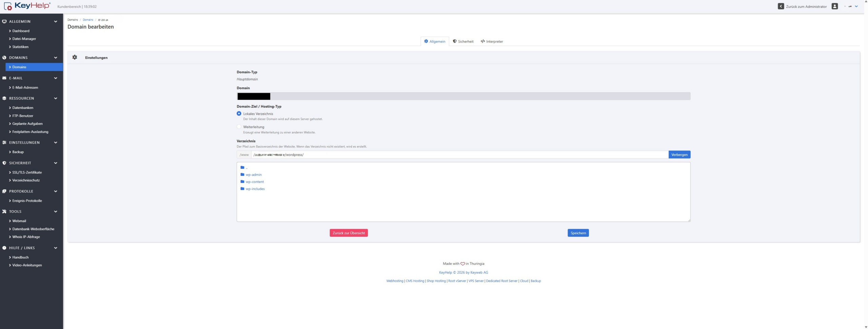Open the wp-admin folder link
Viewport: 868px width, 329px height.
(x=254, y=175)
